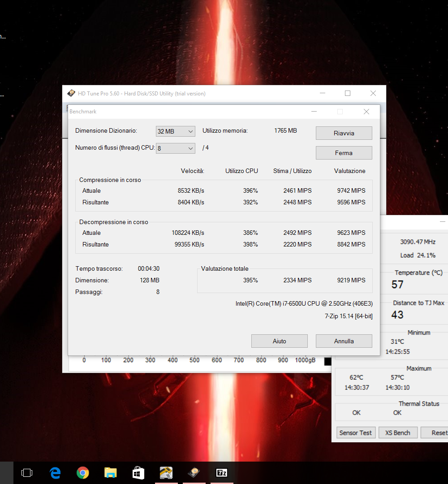The height and width of the screenshot is (484, 448).
Task: Click the Velocità column header
Action: click(193, 171)
